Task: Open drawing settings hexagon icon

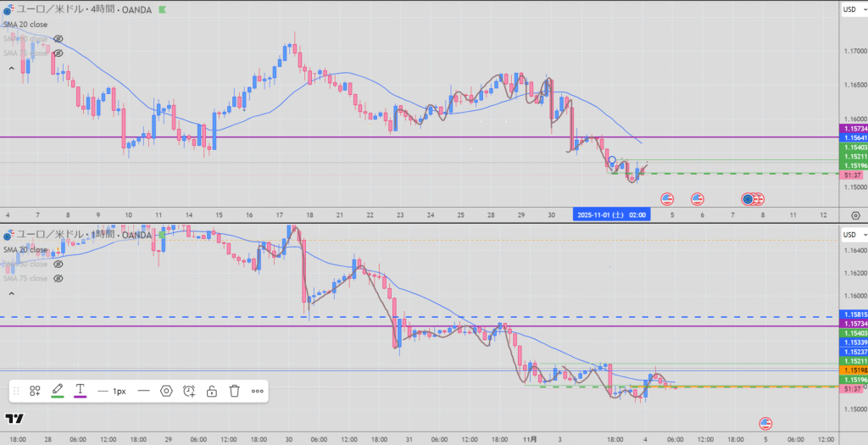Action: pos(167,391)
